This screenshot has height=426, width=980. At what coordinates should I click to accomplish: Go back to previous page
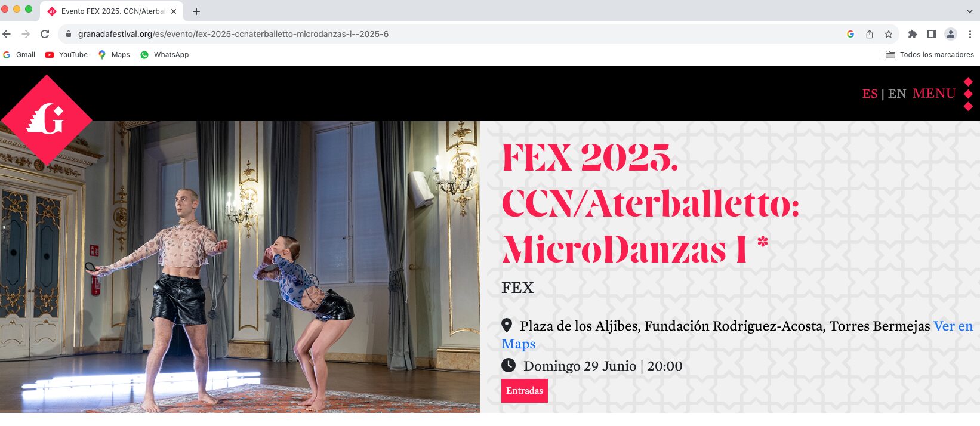pyautogui.click(x=7, y=34)
